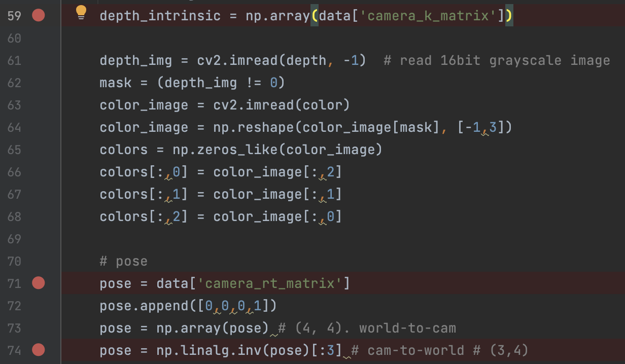Select line number 70 in the gutter

14,261
